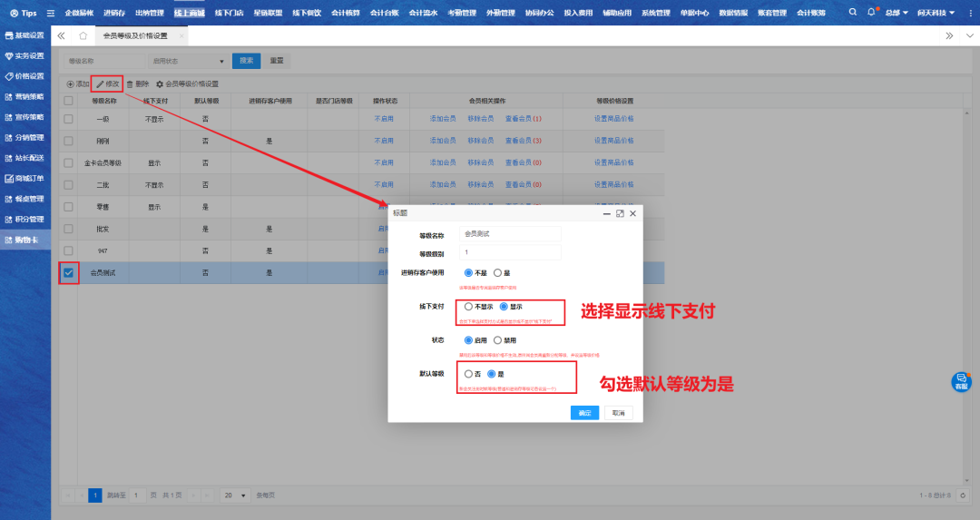Open the page size 20 dropdown

pyautogui.click(x=236, y=495)
